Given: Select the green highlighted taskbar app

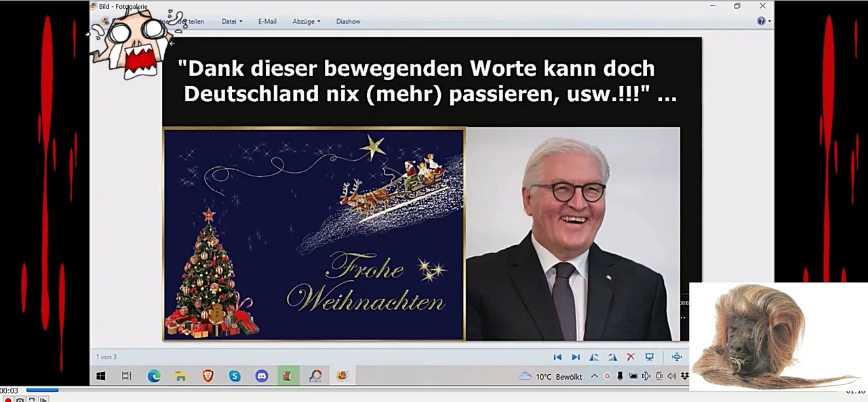Looking at the screenshot, I should point(288,376).
